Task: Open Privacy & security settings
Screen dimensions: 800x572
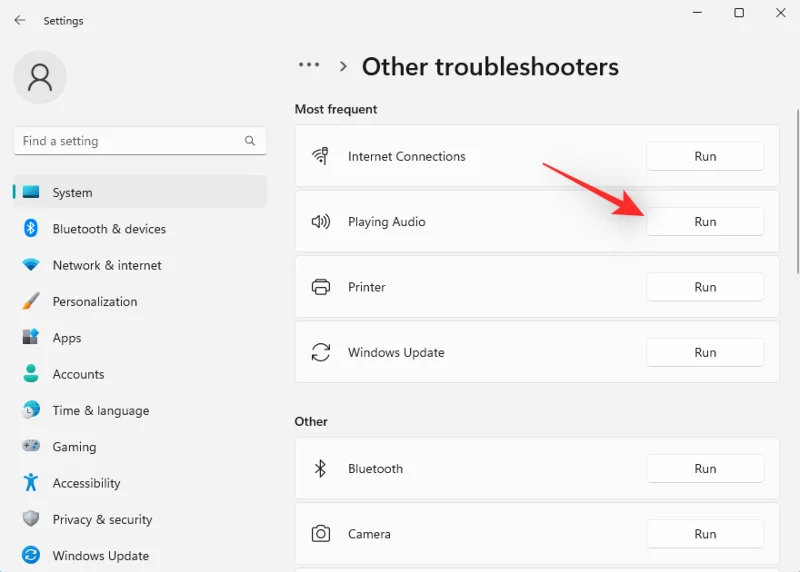Action: (x=102, y=519)
